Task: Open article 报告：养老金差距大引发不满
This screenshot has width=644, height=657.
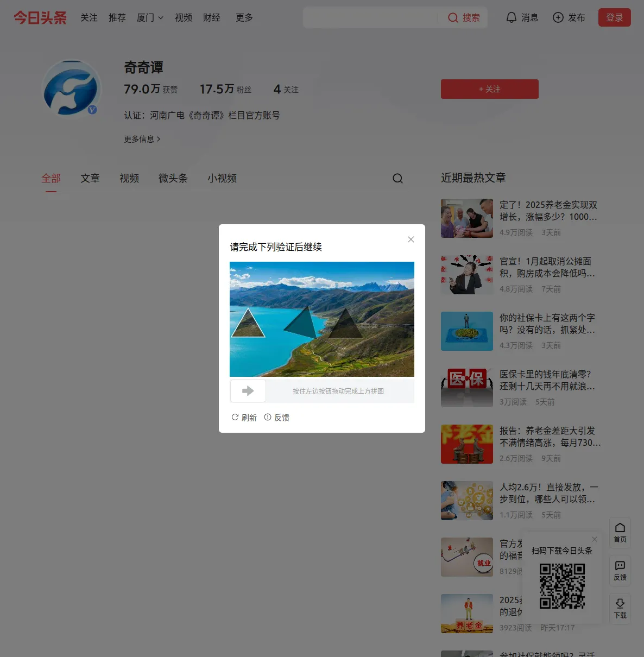Action: [550, 437]
